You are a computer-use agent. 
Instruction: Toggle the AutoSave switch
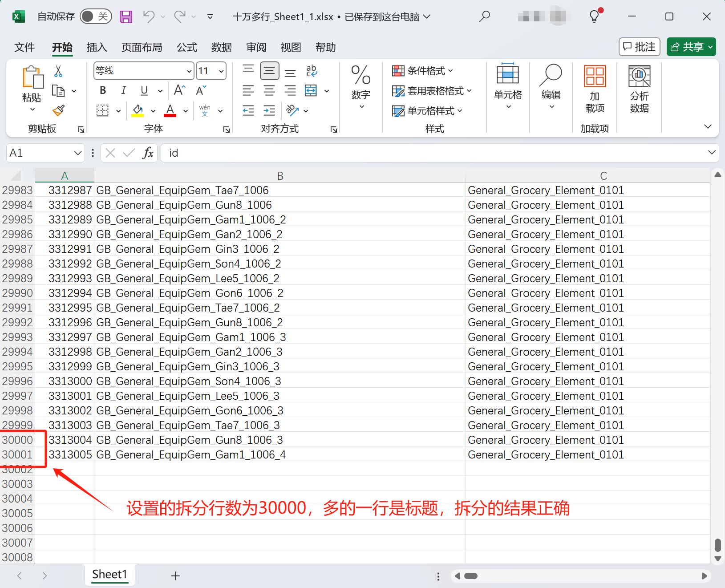95,17
